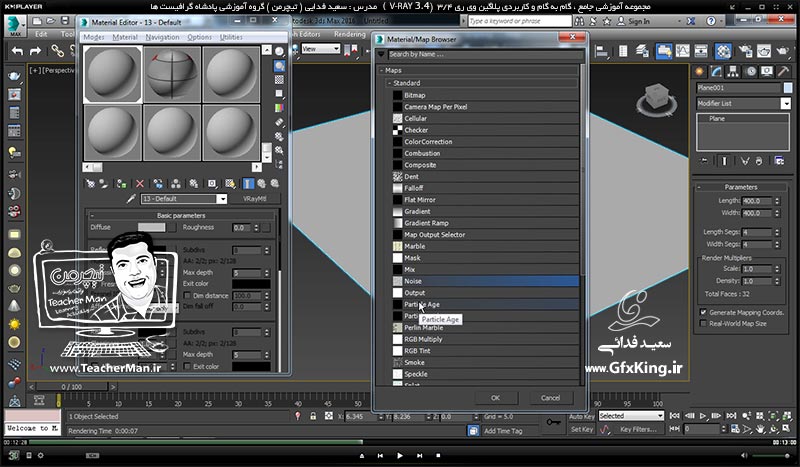Click the Search by Name field

point(485,54)
